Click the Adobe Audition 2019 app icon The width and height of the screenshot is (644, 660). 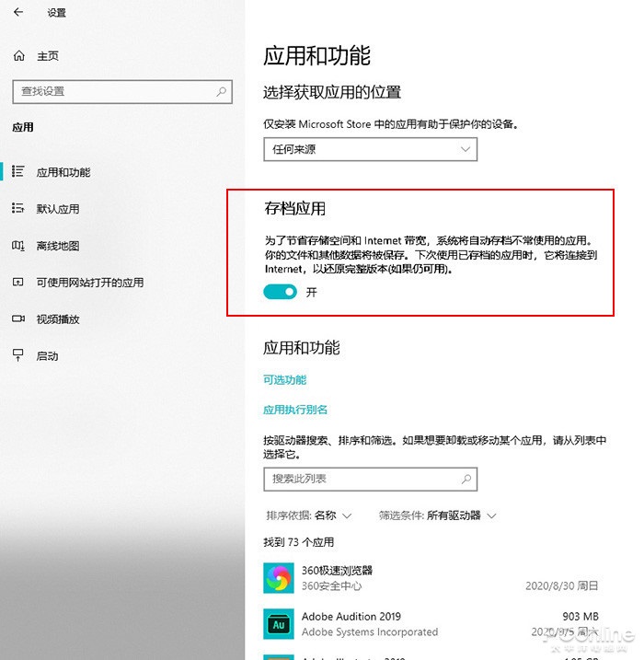(279, 624)
